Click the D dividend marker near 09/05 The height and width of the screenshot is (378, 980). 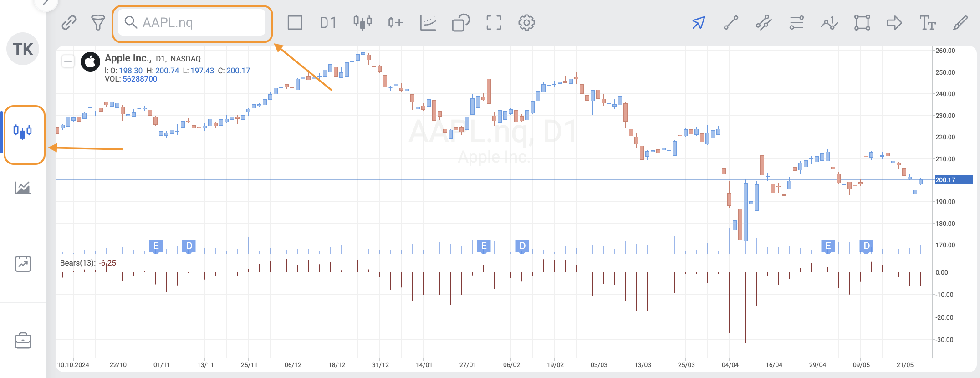(x=866, y=246)
